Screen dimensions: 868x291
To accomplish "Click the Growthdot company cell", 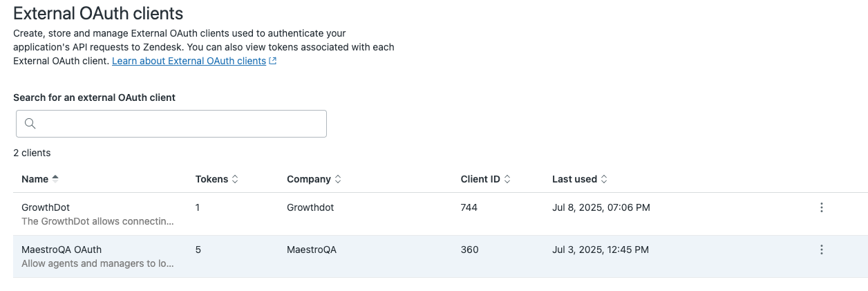I will (310, 207).
